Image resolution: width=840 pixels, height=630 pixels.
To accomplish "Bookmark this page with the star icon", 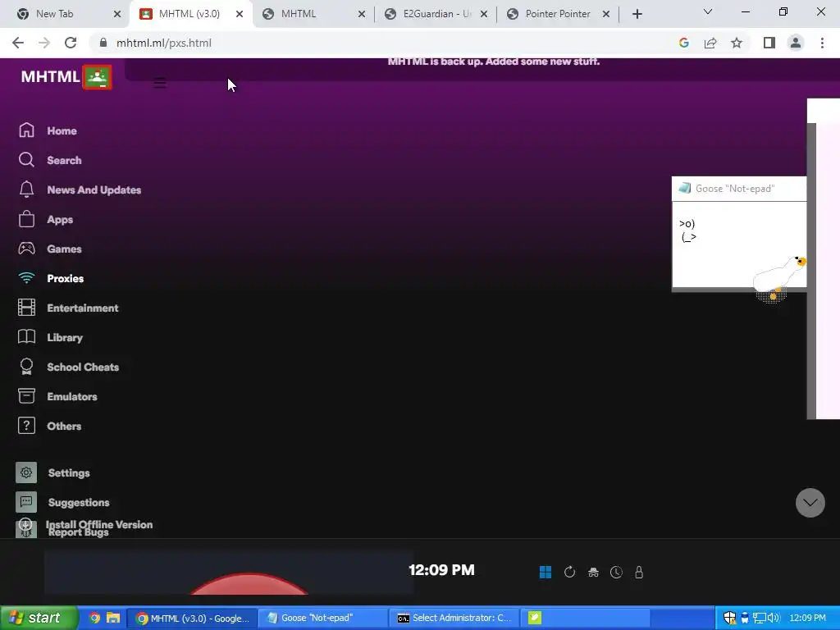I will coord(737,43).
